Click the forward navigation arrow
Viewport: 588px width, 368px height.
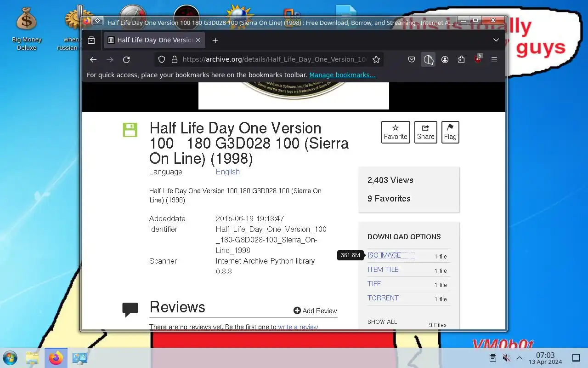pyautogui.click(x=110, y=59)
